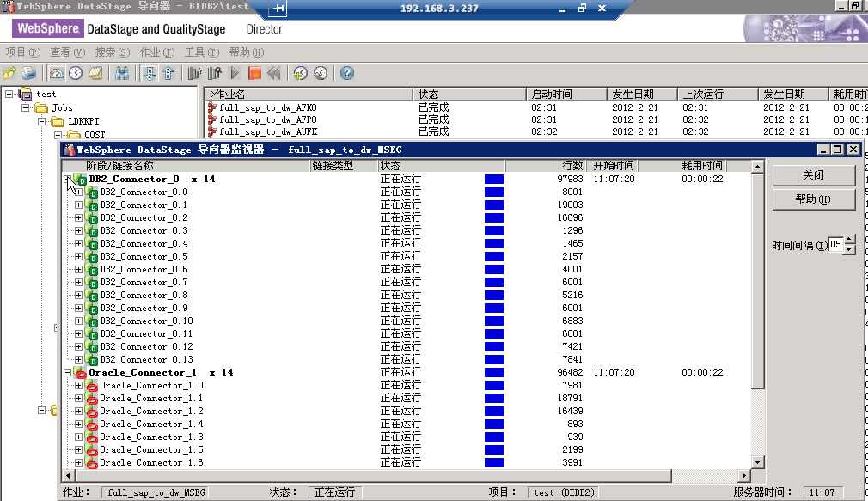The image size is (868, 501).
Task: Open the schedule view clock icon
Action: (76, 73)
